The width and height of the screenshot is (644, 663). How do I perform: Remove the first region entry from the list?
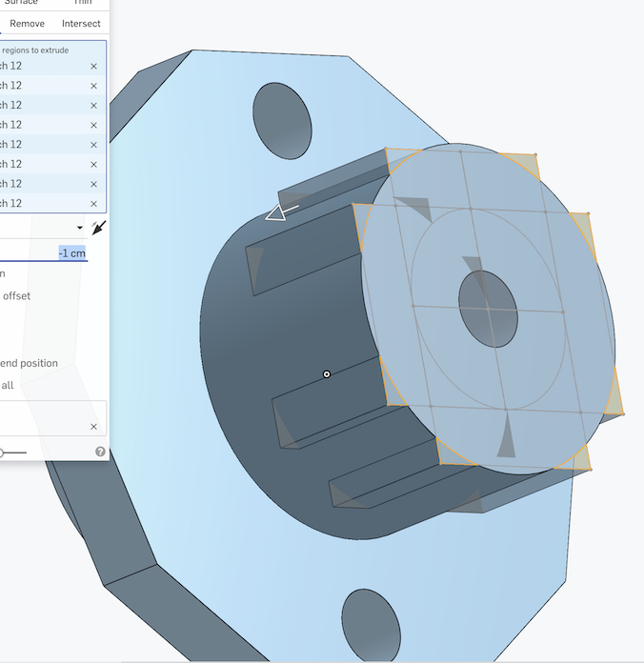pos(93,66)
